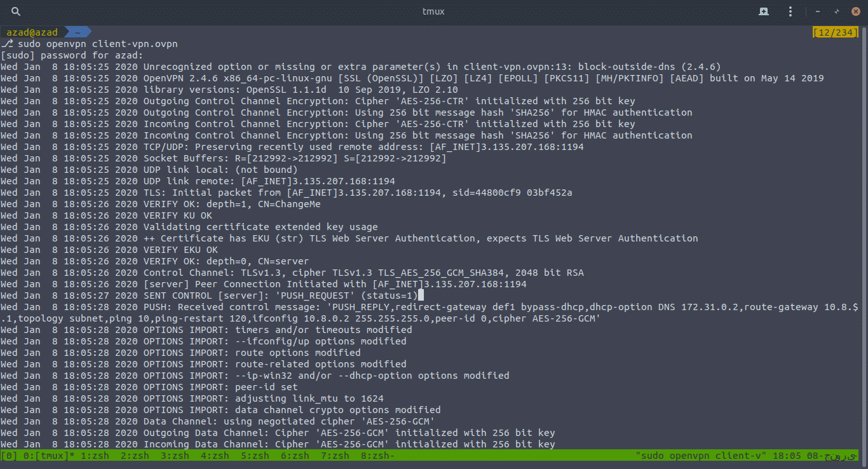Screen dimensions: 868x469
Task: Click the azad@azad prompt segment
Action: click(32, 32)
